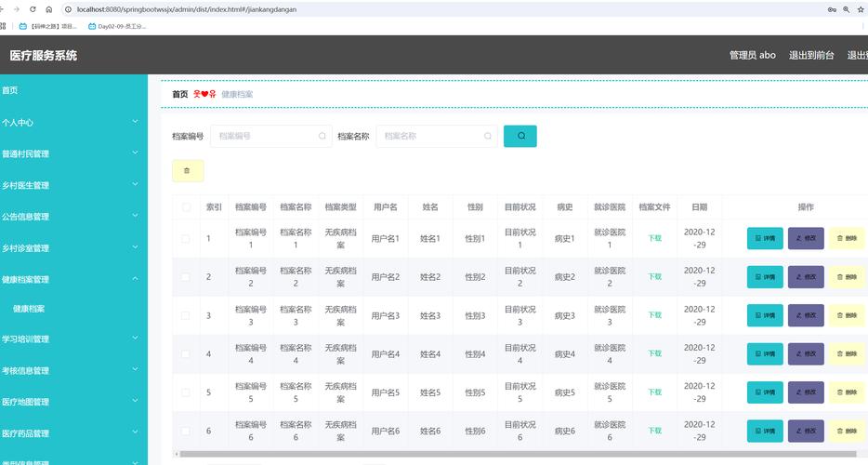The width and height of the screenshot is (868, 465).
Task: Check the checkbox for row 6
Action: click(x=186, y=431)
